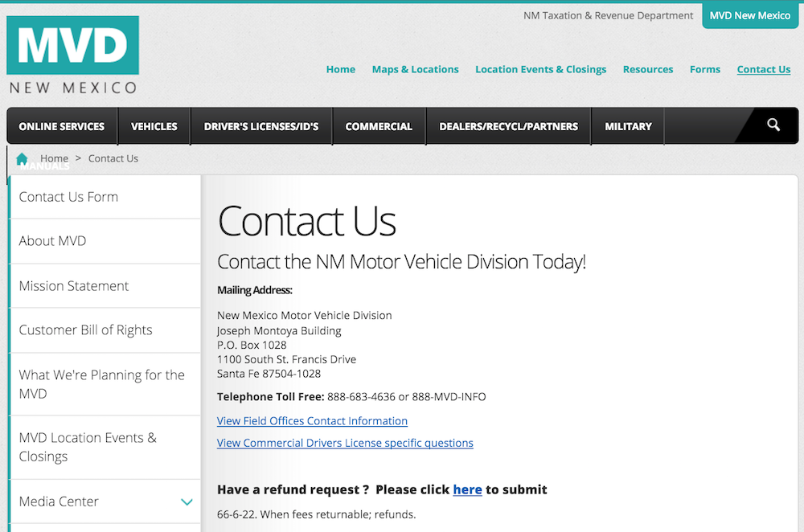Screen dimensions: 804x532
Task: Select the MVD New Mexico tab
Action: click(749, 15)
